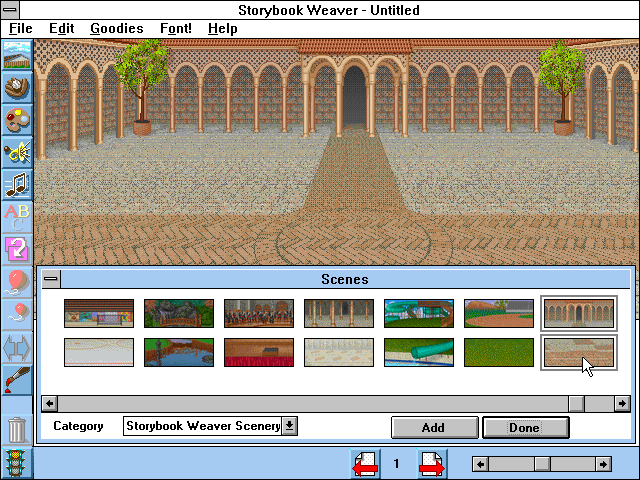Expand the Category dropdown arrow
Image resolution: width=640 pixels, height=480 pixels.
(x=289, y=426)
